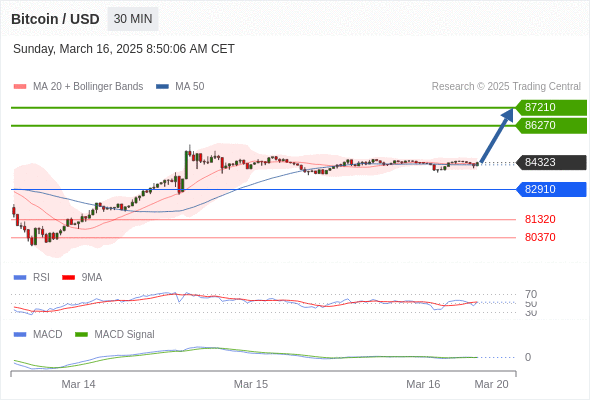
Task: Click the green 87210 resistance label
Action: [x=551, y=107]
